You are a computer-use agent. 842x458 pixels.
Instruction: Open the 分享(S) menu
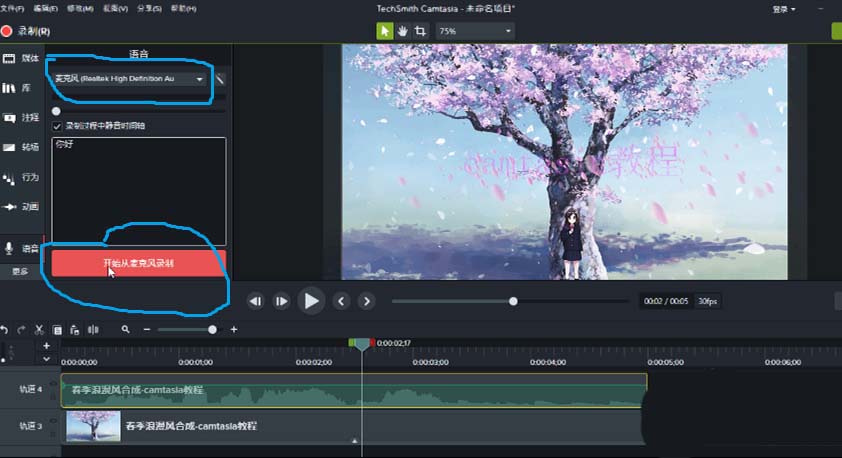tap(149, 9)
